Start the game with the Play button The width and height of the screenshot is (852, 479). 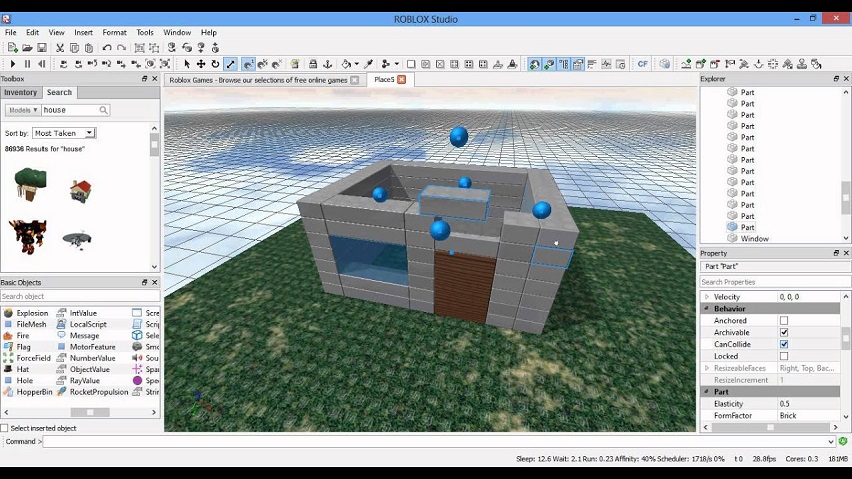coord(12,64)
